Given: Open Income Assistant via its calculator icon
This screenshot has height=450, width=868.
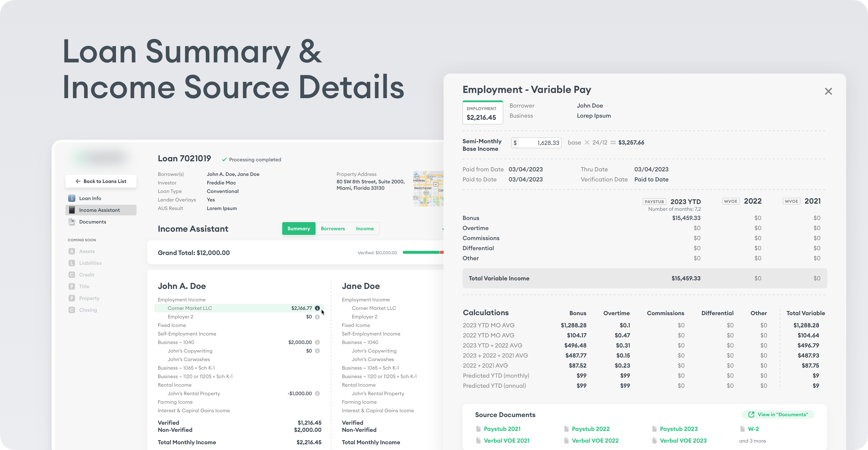Looking at the screenshot, I should [x=71, y=210].
